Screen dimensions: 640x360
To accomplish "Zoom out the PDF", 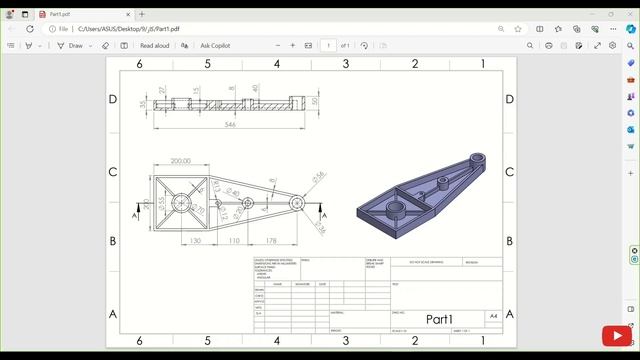I will (x=278, y=46).
